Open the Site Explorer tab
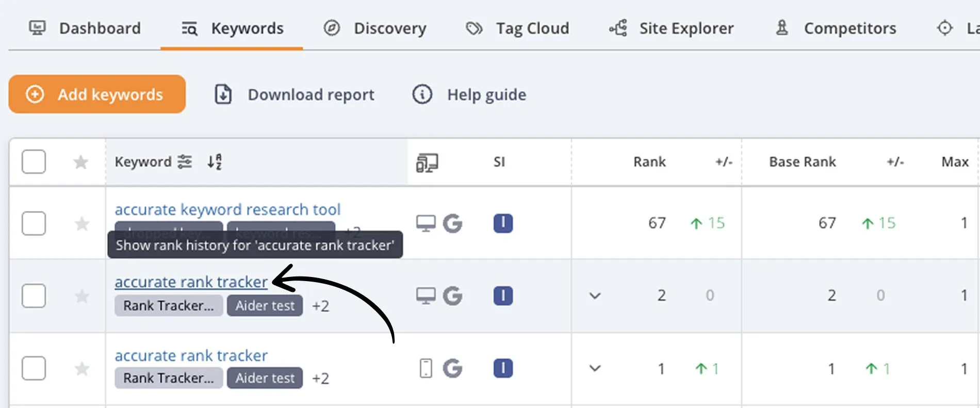 tap(672, 28)
